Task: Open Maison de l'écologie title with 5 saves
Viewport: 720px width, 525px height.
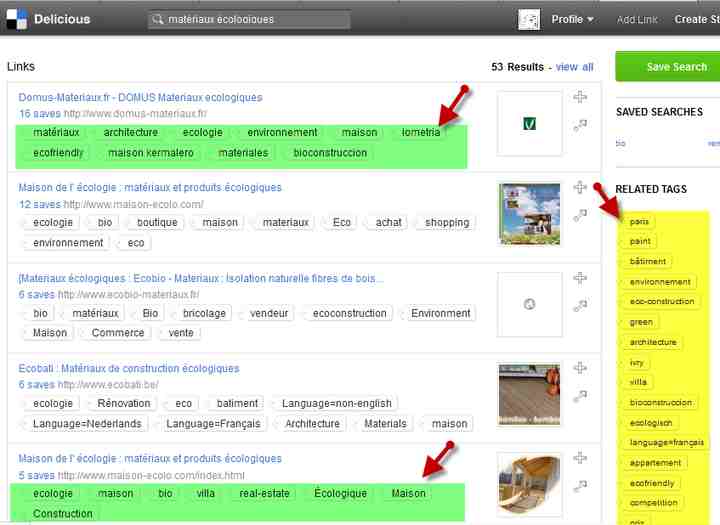Action: pos(150,458)
